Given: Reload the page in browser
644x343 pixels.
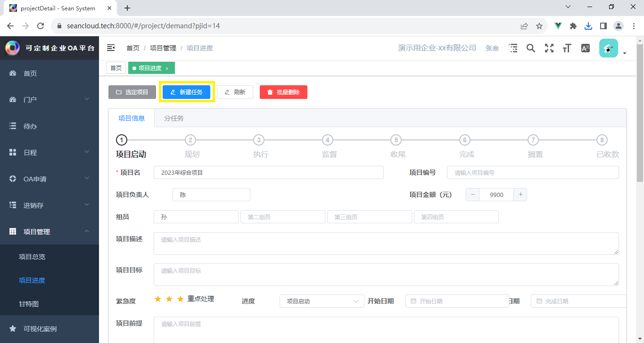Looking at the screenshot, I should coord(41,26).
